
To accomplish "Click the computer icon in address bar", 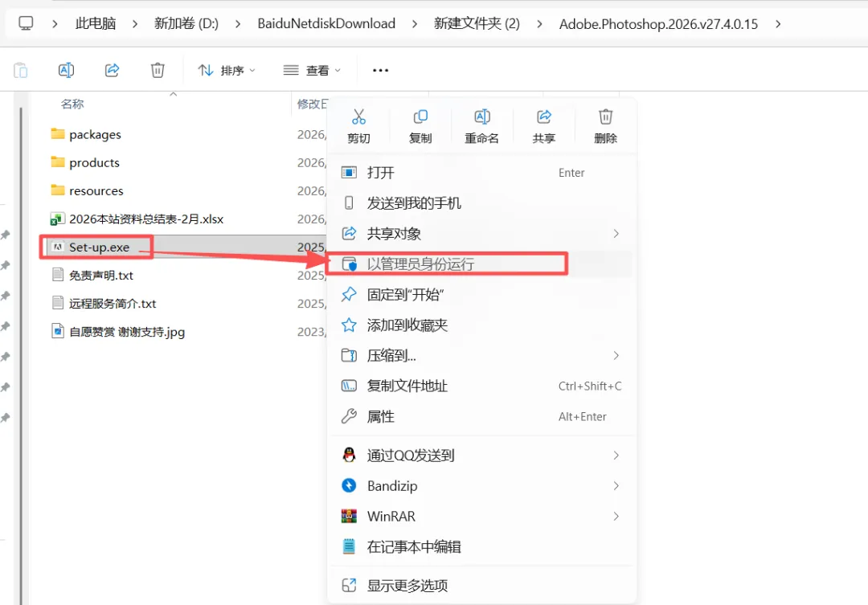I will (26, 23).
